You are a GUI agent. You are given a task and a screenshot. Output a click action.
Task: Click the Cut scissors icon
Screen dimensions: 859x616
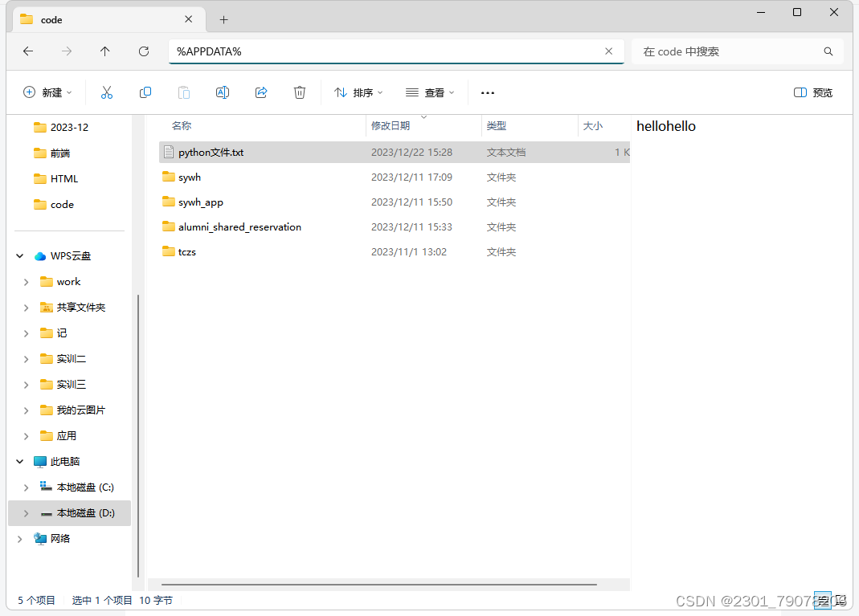(107, 92)
